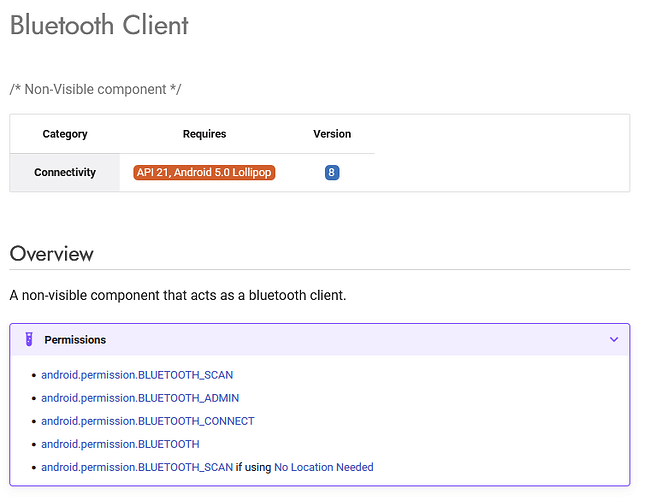Screen dimensions: 649x500
Task: Click the Non-Visible component comment text
Action: pyautogui.click(x=96, y=89)
